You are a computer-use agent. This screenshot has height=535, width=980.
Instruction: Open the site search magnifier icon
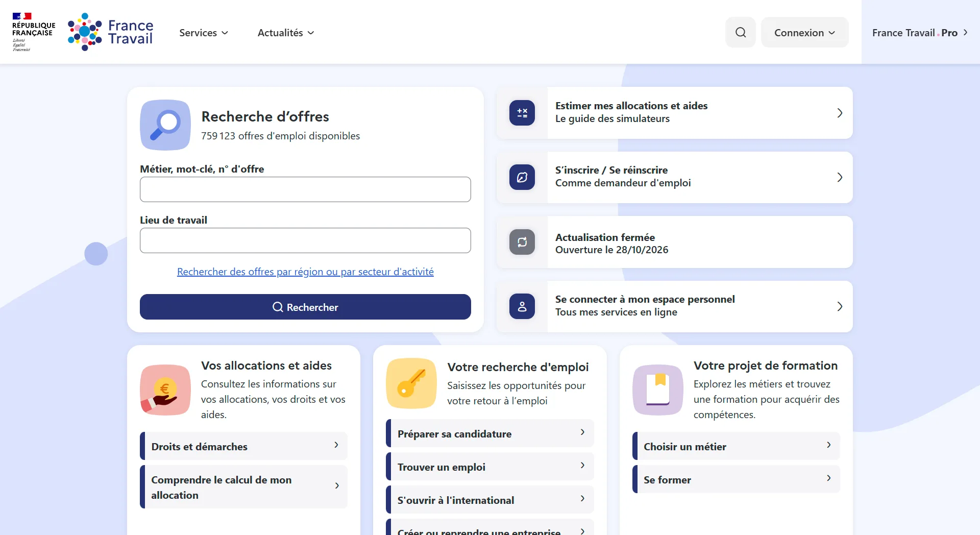pyautogui.click(x=741, y=32)
